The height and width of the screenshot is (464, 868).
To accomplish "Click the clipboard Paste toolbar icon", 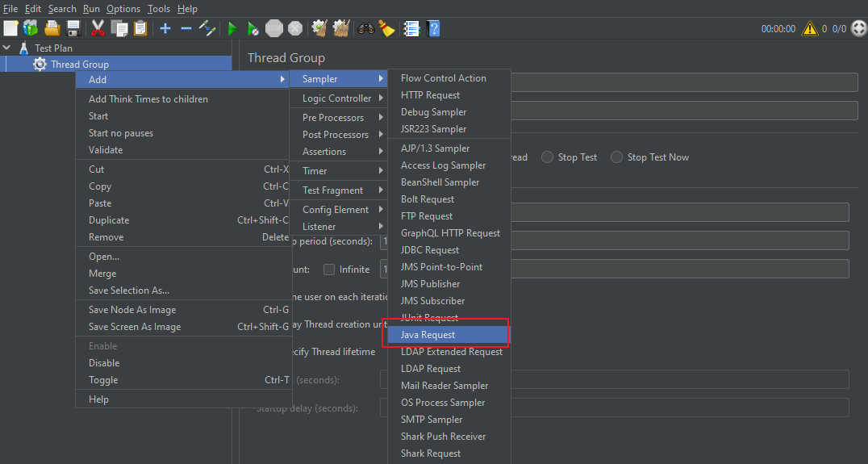I will point(140,28).
